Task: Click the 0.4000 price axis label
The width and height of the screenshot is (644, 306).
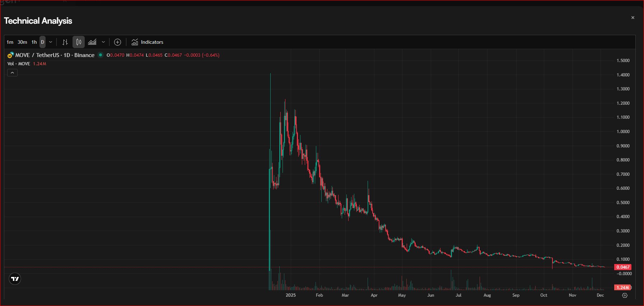Action: pyautogui.click(x=623, y=217)
